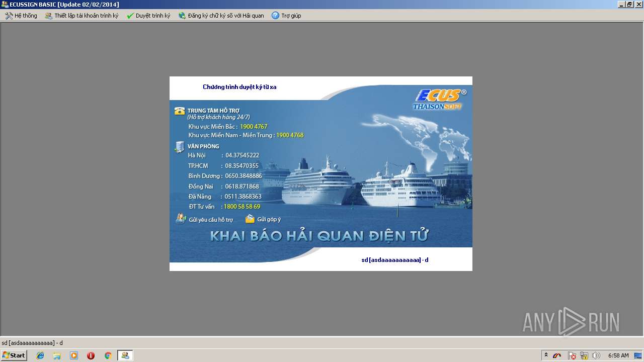Show hidden tray icons arrow
Image resolution: width=644 pixels, height=362 pixels.
click(546, 355)
